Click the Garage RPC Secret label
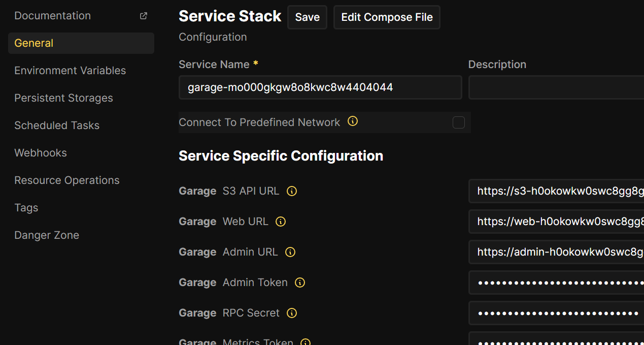The width and height of the screenshot is (644, 345). pyautogui.click(x=229, y=313)
